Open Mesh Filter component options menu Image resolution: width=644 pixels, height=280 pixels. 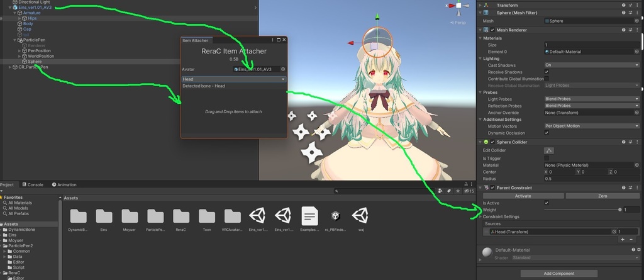point(636,13)
